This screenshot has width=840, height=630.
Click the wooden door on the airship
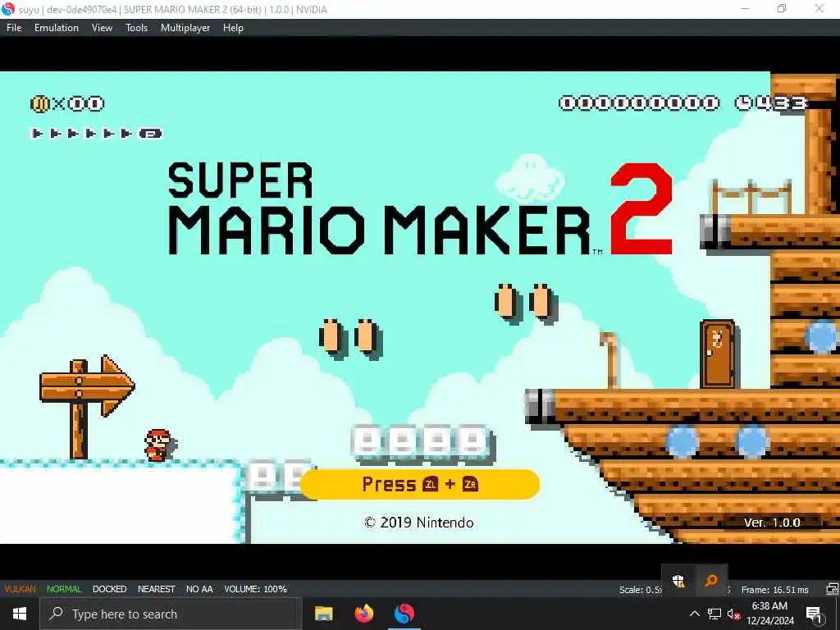(717, 354)
